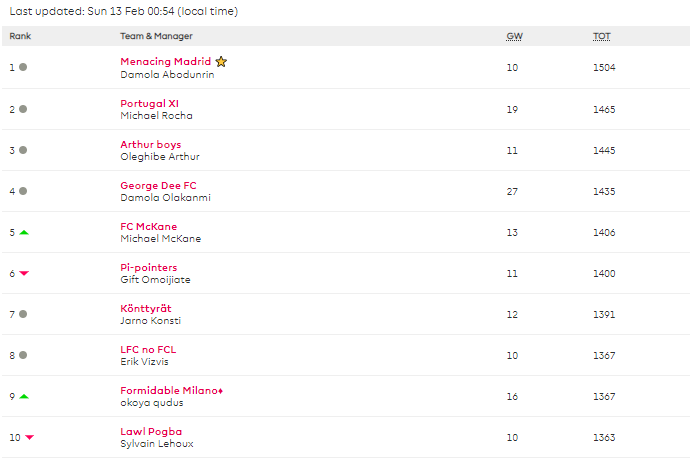Viewport: 691px width, 463px height.
Task: Open the Lawl Pogba team page
Action: (x=151, y=431)
